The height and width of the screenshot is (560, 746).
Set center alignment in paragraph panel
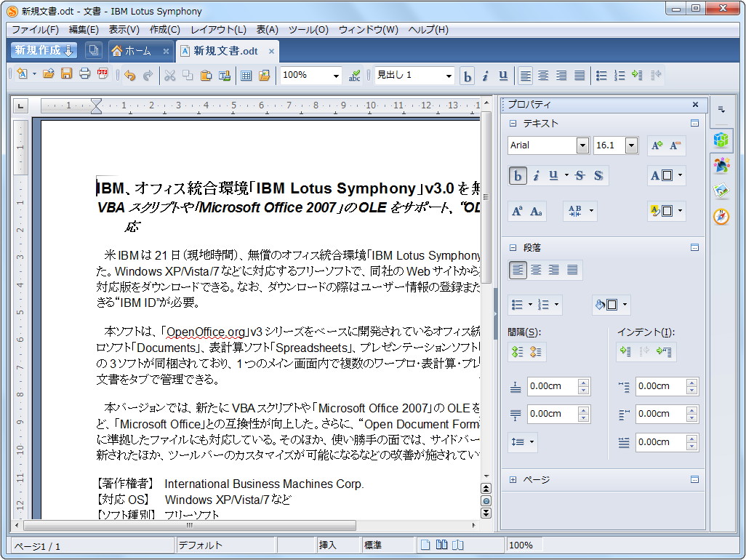click(536, 271)
